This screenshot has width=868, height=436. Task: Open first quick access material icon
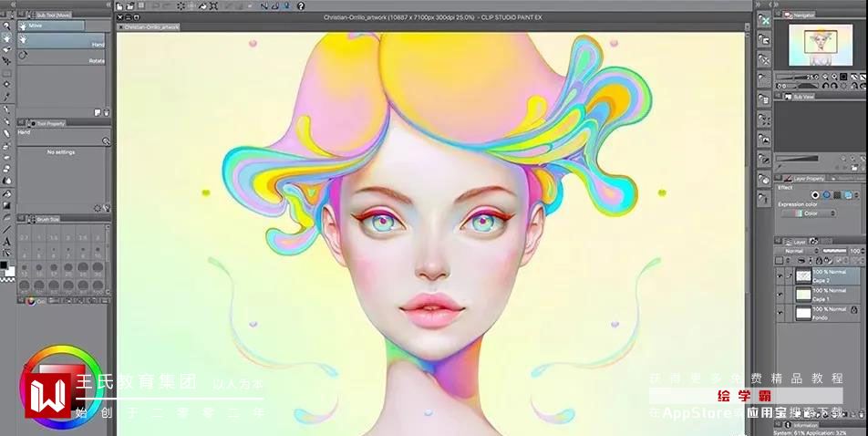[x=764, y=20]
